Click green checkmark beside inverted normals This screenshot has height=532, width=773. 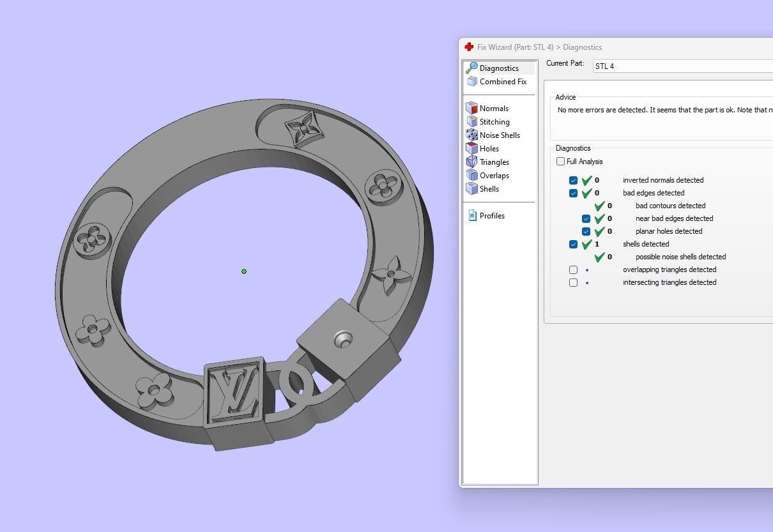click(x=586, y=180)
